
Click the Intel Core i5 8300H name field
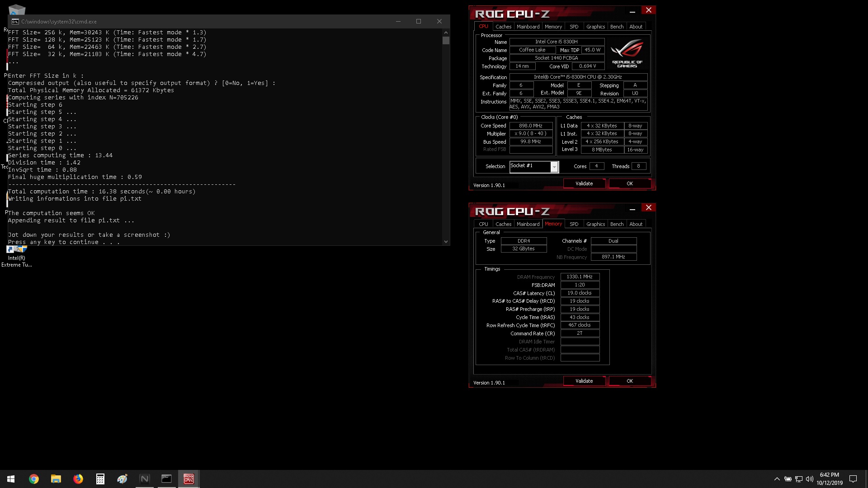point(557,42)
